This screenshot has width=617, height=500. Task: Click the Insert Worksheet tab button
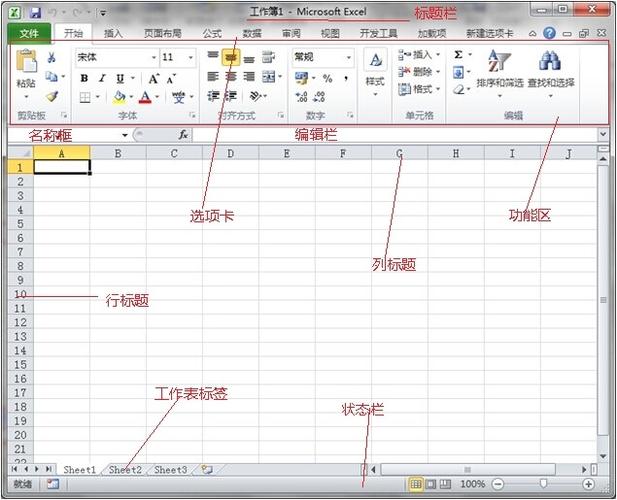point(207,469)
